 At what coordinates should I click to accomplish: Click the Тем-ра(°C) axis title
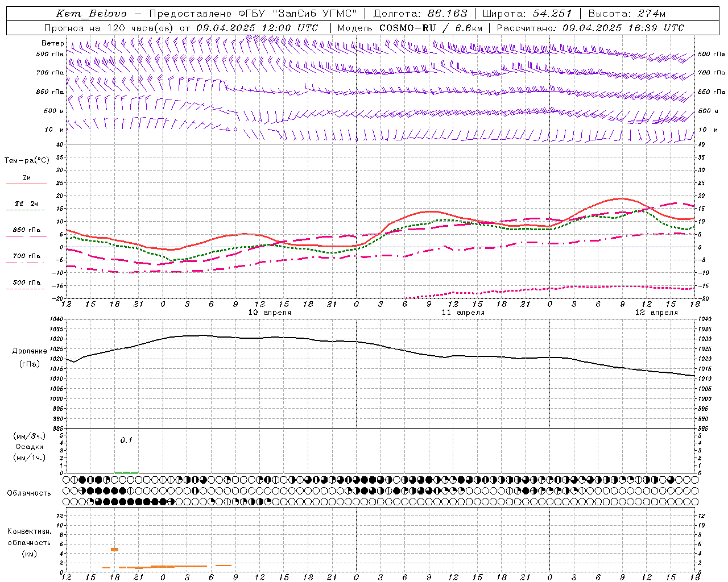coord(27,161)
